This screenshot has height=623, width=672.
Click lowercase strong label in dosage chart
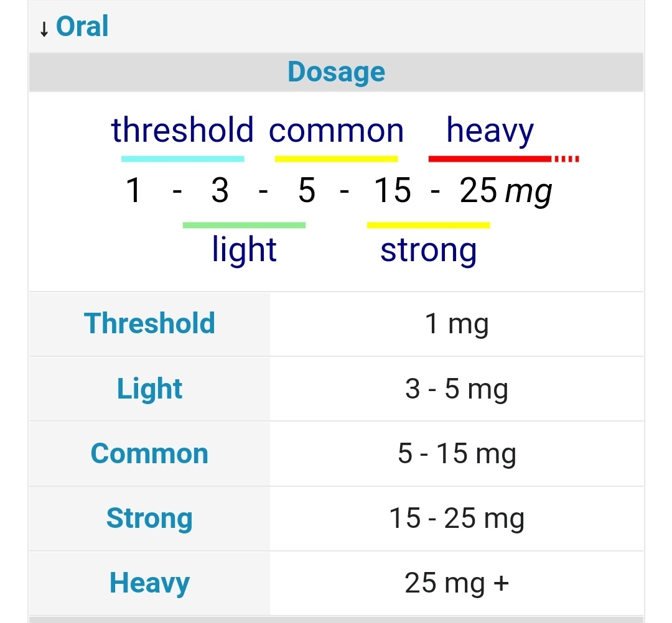point(428,250)
